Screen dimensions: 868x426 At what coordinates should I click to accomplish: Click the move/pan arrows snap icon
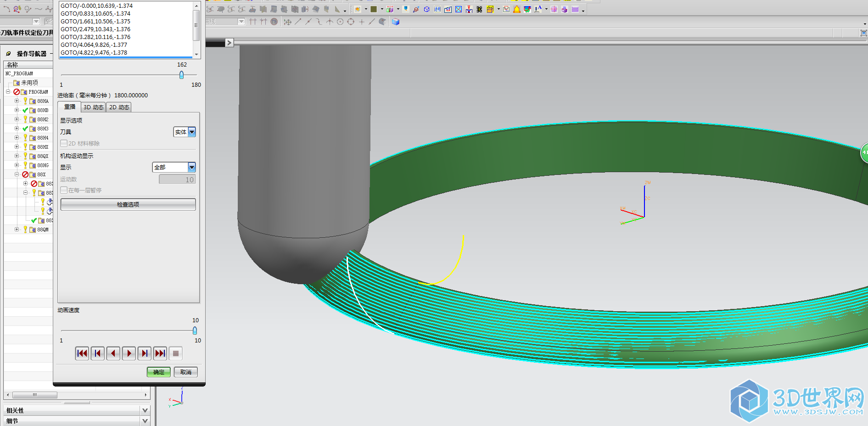tap(288, 22)
